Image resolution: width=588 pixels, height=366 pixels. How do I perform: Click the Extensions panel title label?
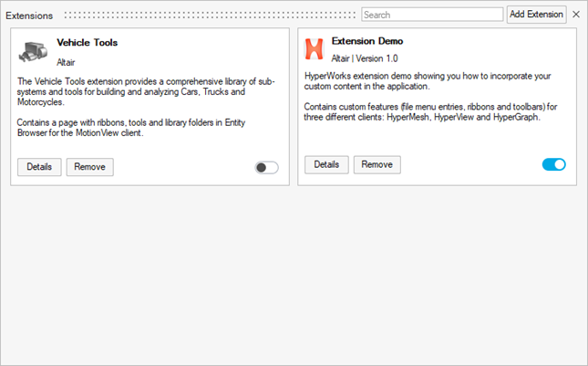(29, 16)
